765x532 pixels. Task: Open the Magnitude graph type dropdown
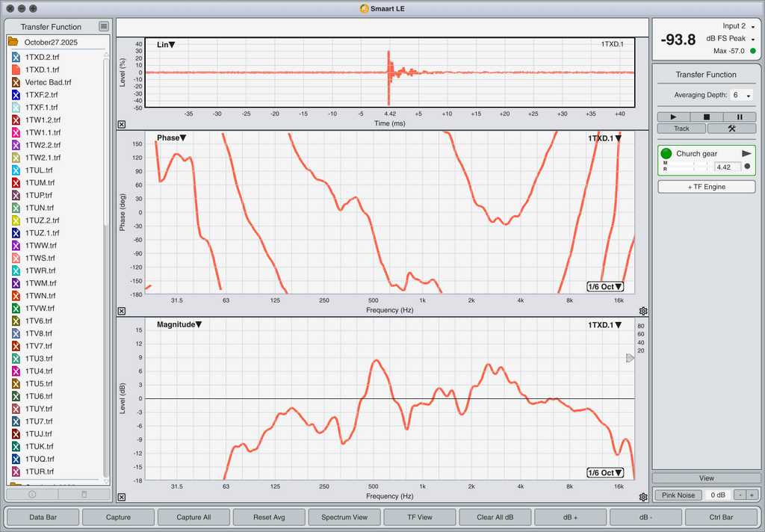click(x=179, y=324)
